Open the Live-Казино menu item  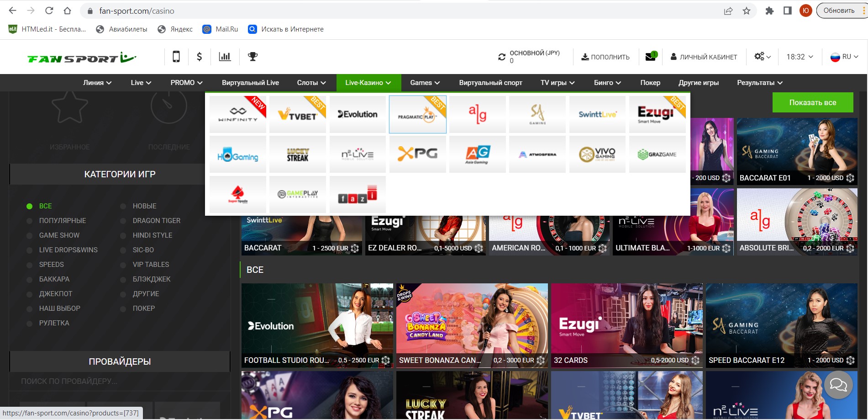pyautogui.click(x=368, y=83)
